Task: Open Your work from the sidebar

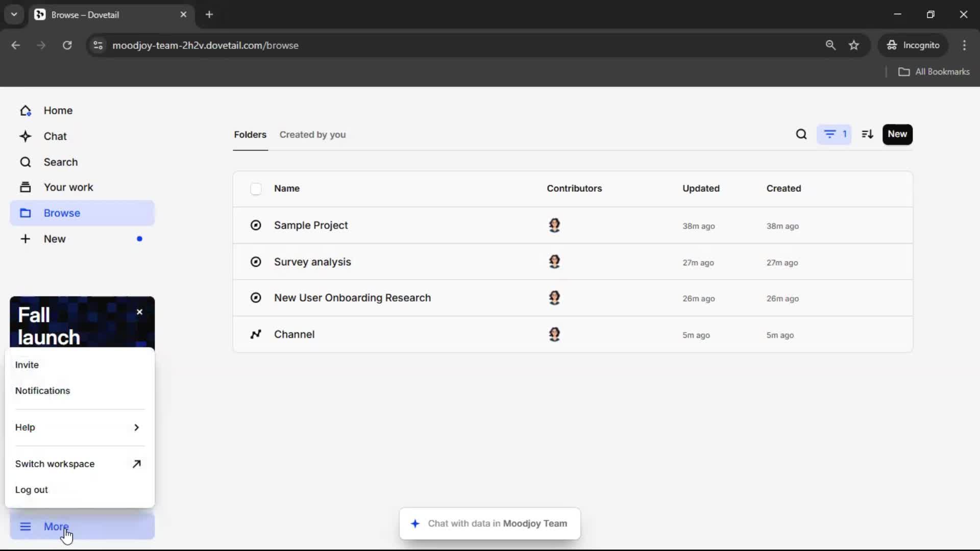Action: pos(68,187)
